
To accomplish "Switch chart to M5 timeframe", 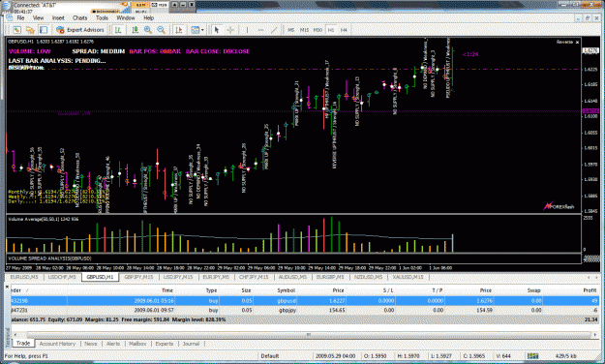I will click(x=291, y=30).
